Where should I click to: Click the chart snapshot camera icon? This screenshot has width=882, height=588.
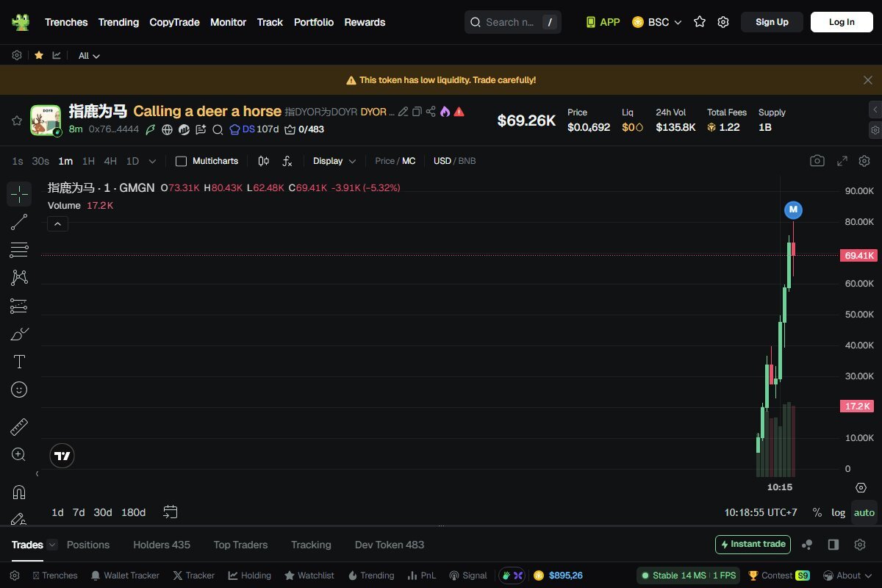click(817, 161)
